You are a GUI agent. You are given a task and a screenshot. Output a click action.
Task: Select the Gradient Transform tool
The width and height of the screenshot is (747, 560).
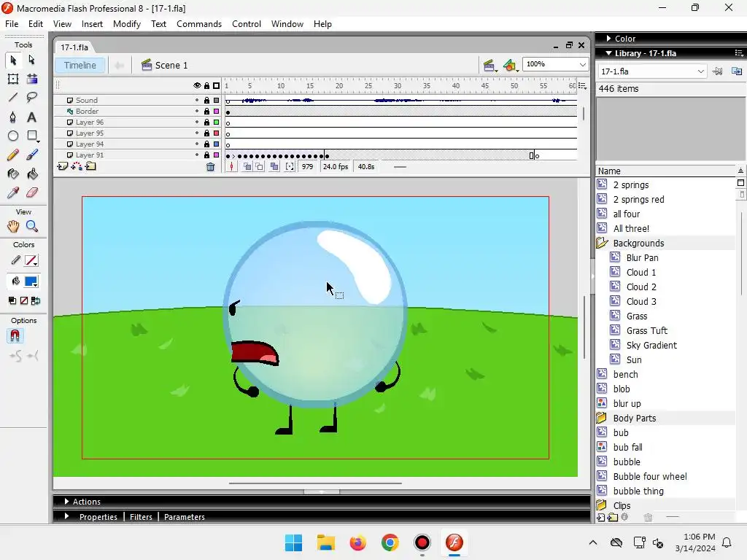coord(32,79)
